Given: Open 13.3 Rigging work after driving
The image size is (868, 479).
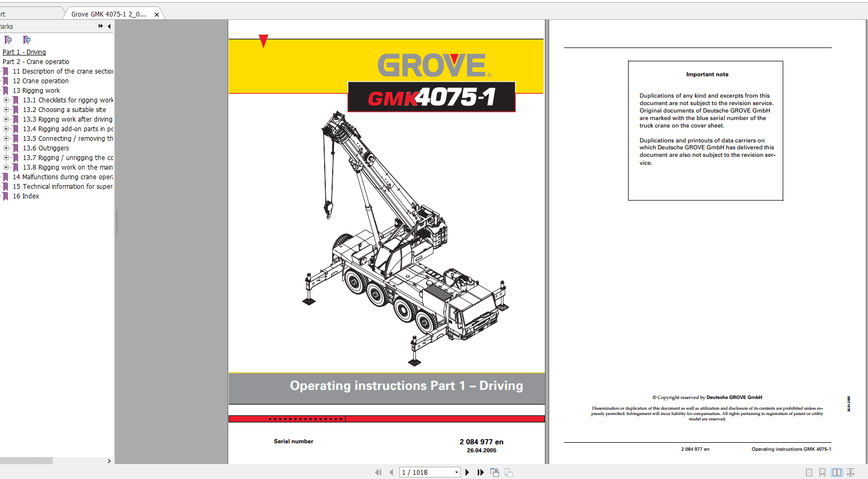Looking at the screenshot, I should [x=68, y=119].
